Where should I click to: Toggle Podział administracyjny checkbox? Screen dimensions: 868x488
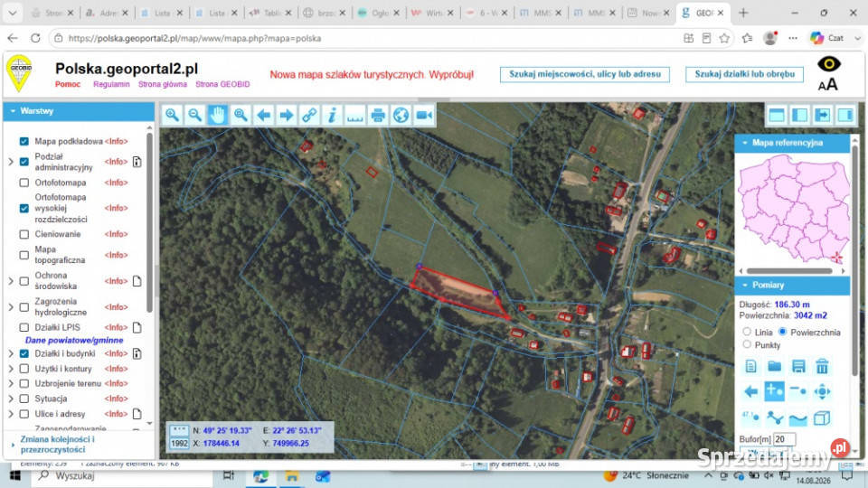coord(24,162)
